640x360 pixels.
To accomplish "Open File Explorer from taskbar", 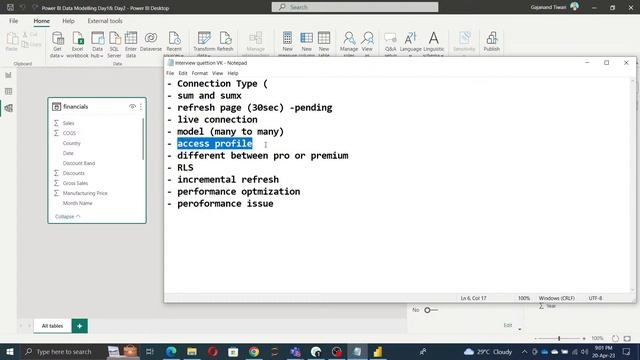I will [192, 351].
